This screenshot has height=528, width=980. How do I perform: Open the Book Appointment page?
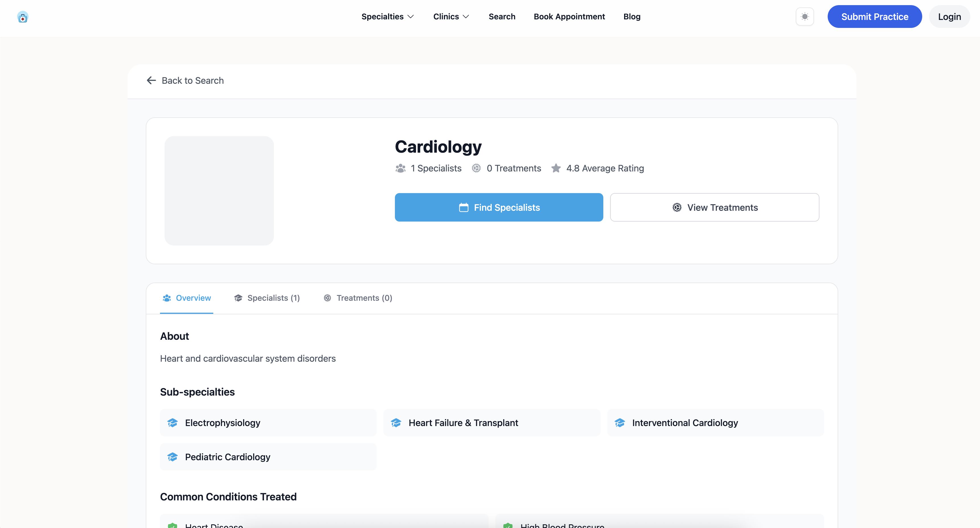pyautogui.click(x=569, y=17)
